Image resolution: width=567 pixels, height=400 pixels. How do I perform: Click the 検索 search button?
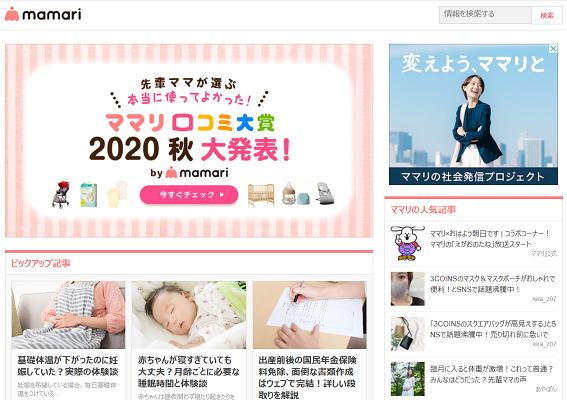[547, 15]
